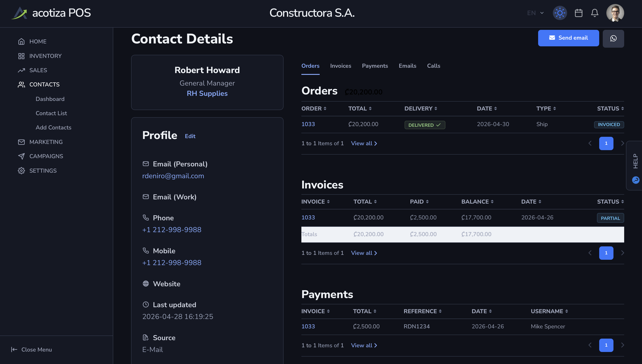Click payment reference RDN1234
The height and width of the screenshot is (364, 642).
tap(416, 327)
